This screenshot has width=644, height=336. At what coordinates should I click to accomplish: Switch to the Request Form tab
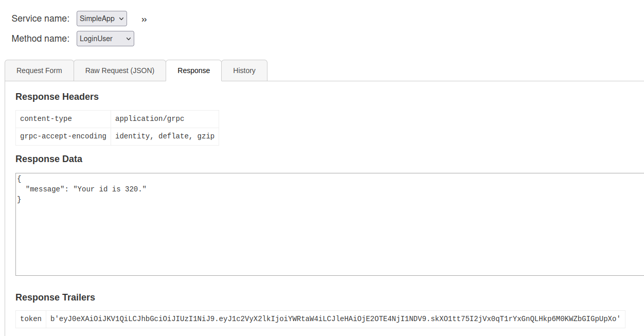39,70
